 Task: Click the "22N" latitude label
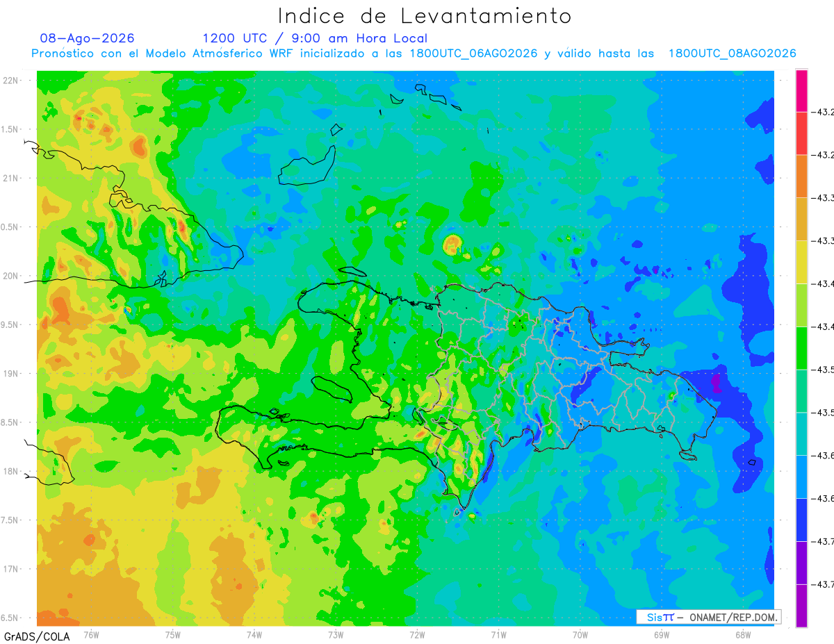click(10, 81)
